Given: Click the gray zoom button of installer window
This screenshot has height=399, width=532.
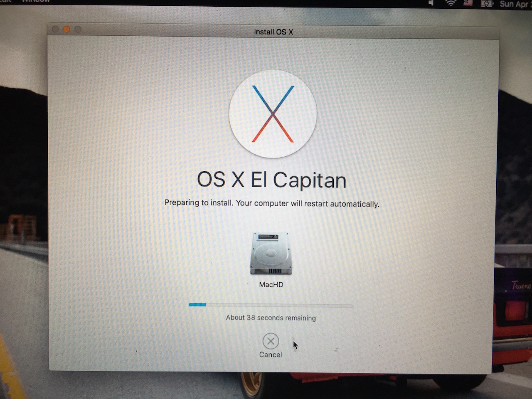Looking at the screenshot, I should coord(78,29).
